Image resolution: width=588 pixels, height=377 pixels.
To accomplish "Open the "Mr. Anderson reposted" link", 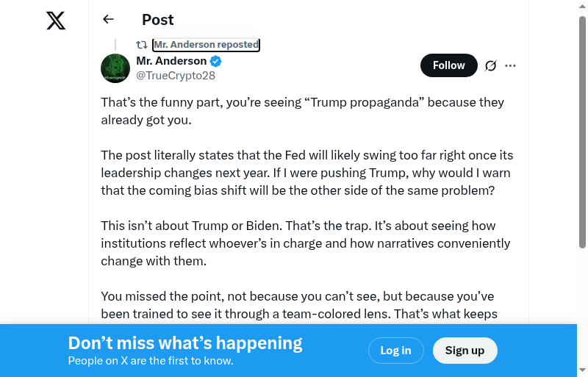I will [206, 45].
